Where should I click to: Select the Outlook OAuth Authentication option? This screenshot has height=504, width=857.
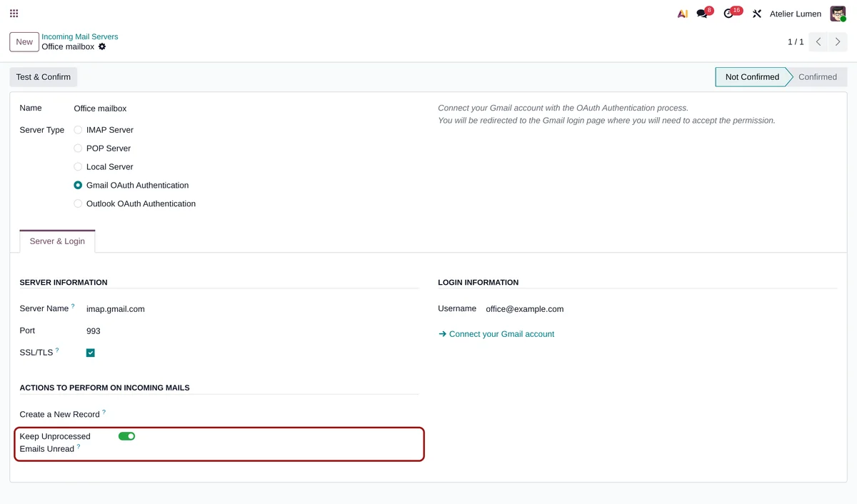click(x=78, y=204)
